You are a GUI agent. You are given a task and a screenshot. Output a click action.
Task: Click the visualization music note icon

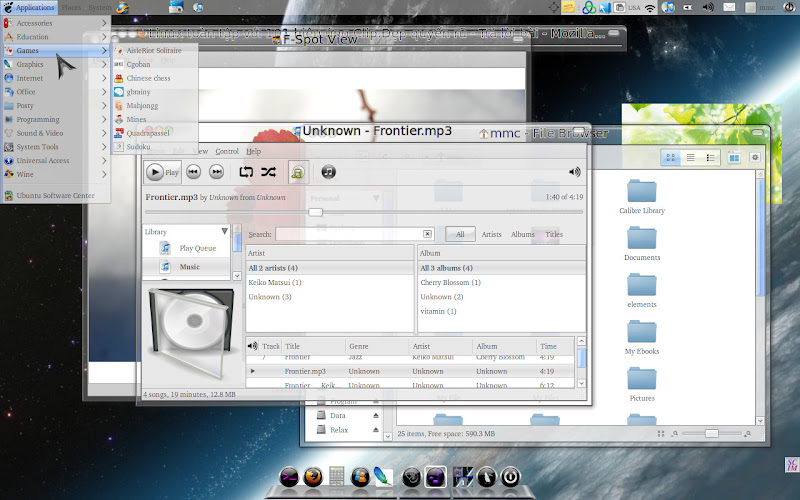point(329,172)
